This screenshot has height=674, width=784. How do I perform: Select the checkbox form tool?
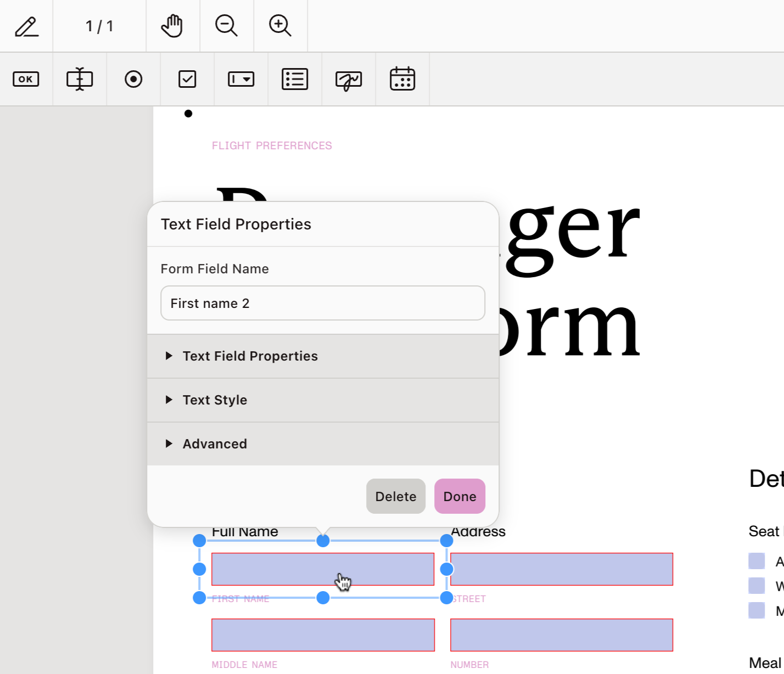click(187, 79)
